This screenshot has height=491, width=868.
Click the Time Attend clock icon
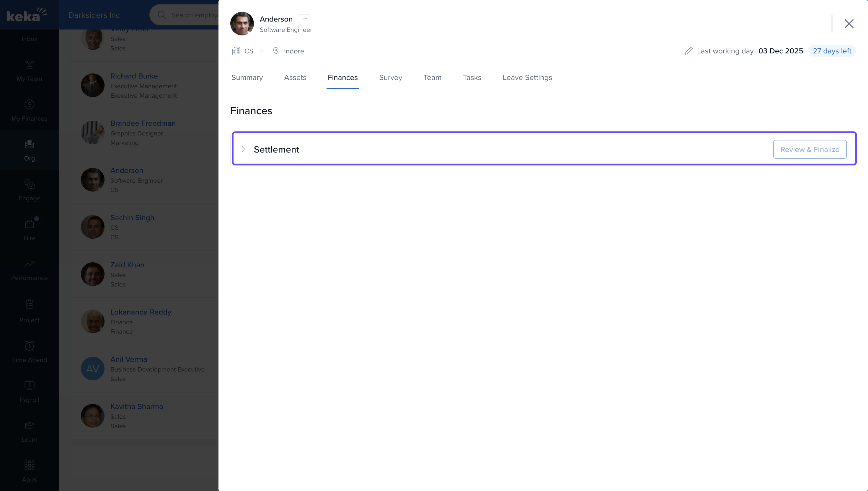click(29, 346)
